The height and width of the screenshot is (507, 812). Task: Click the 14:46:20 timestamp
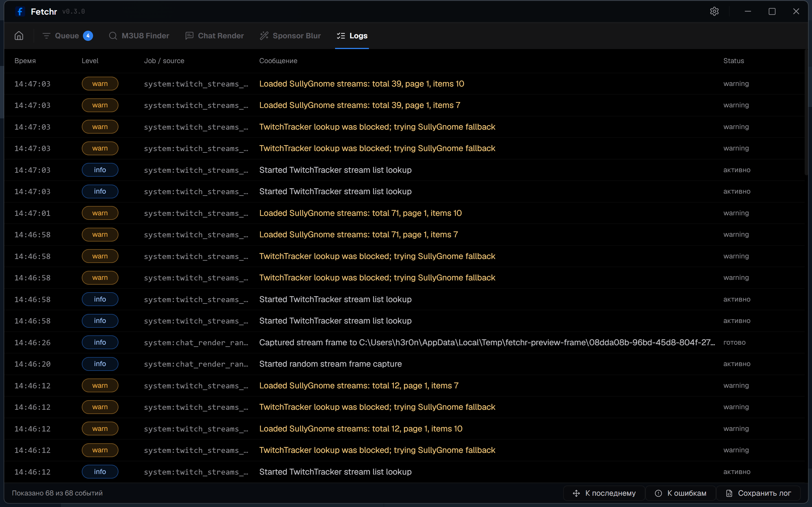32,364
